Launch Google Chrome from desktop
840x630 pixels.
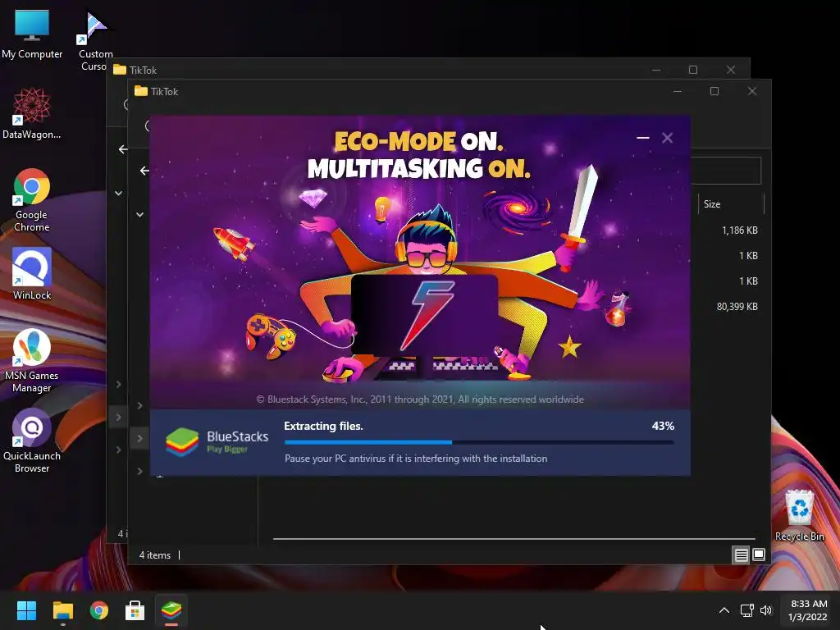(32, 200)
